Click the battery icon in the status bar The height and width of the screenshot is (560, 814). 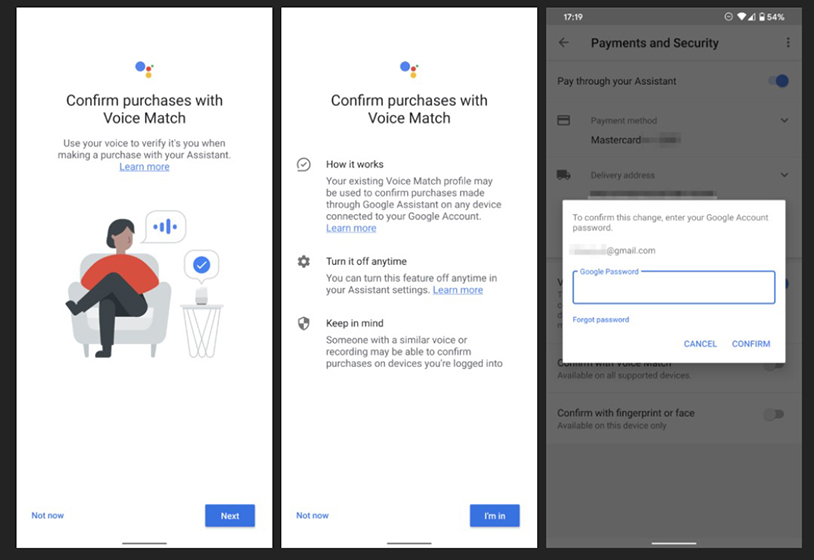pos(762,17)
